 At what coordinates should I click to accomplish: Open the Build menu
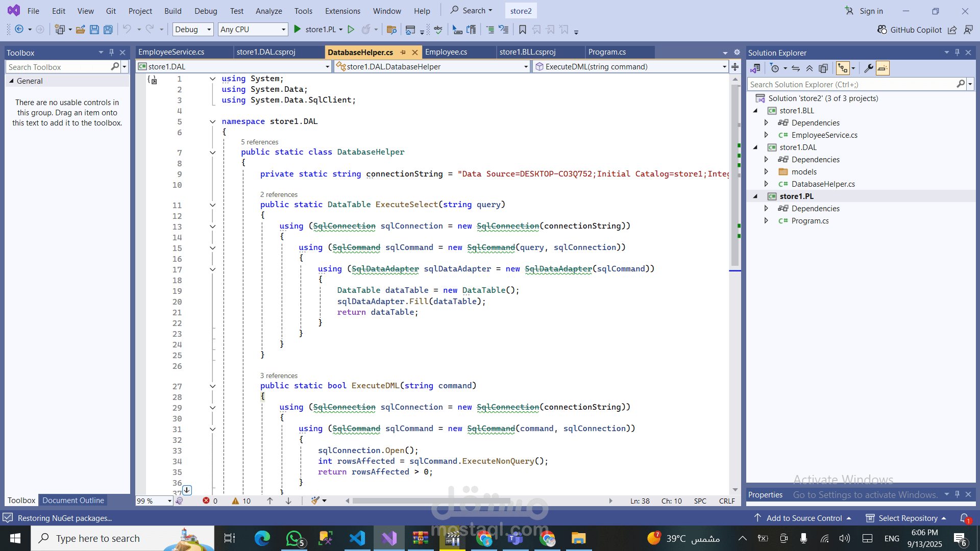[x=173, y=11]
